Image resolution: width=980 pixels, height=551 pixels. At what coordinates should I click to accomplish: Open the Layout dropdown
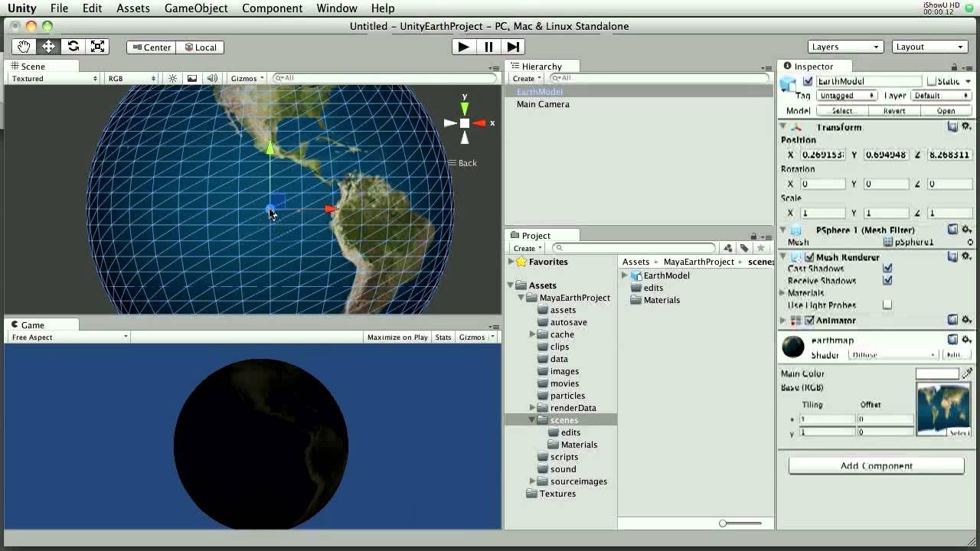[x=931, y=47]
